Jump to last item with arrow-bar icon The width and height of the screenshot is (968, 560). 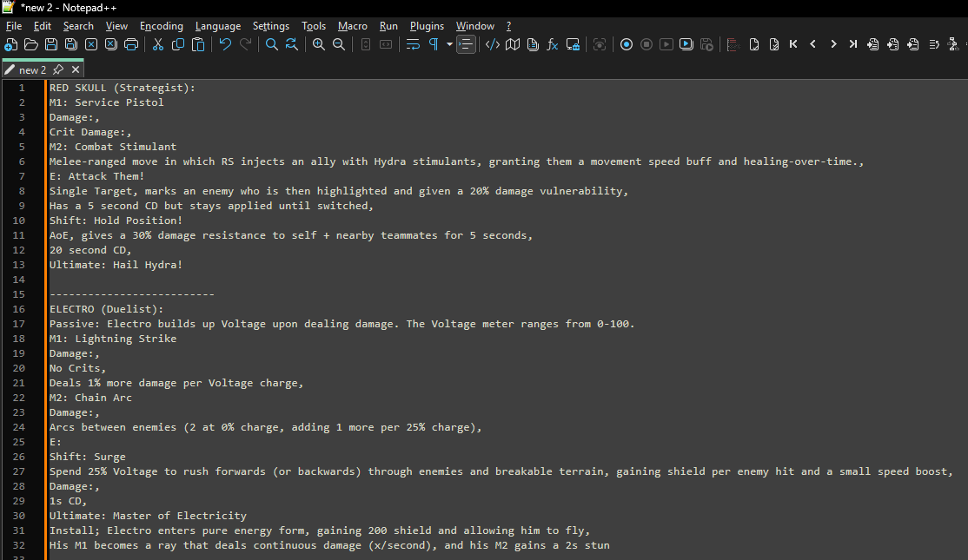[853, 43]
